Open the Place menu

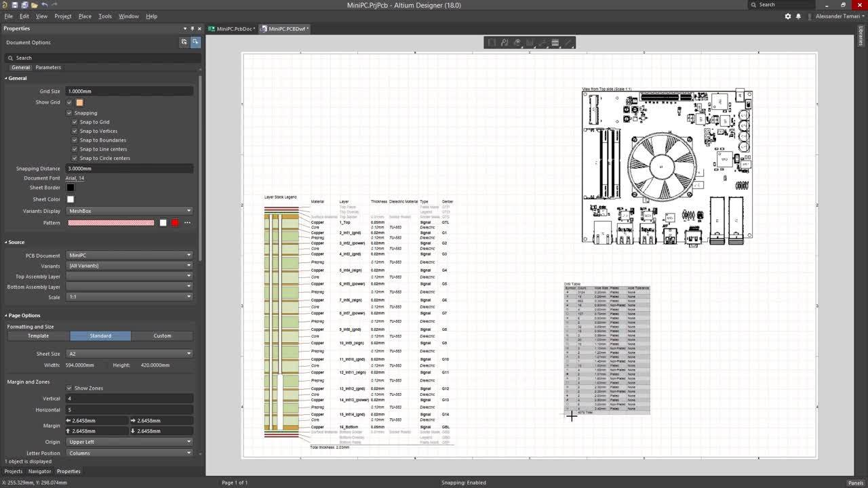click(x=85, y=16)
